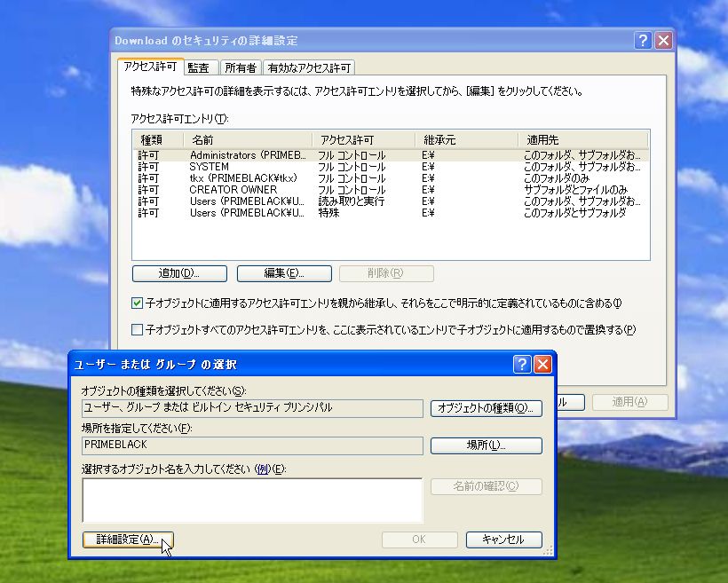Open the 監査 tab

click(201, 67)
